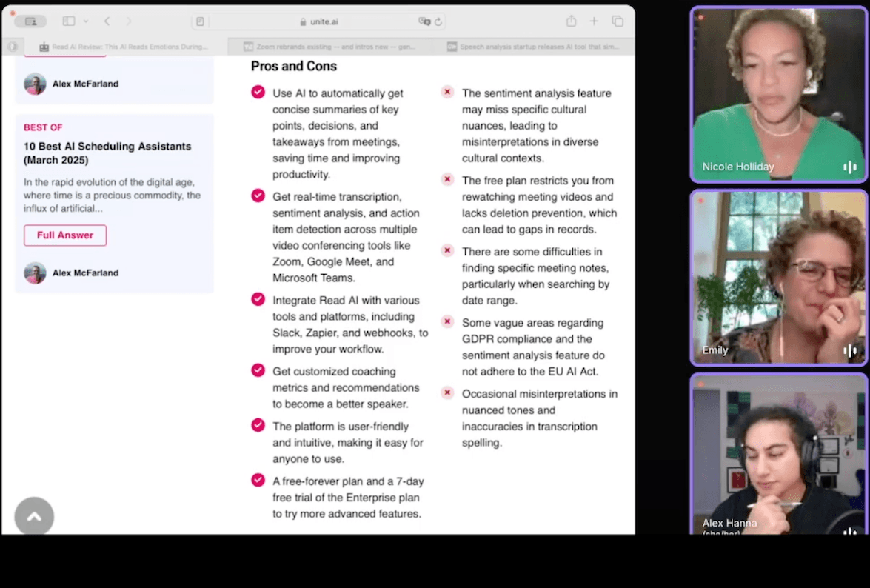Viewport: 870px width, 588px height.
Task: Click X icon beside 'There are some difficulties'
Action: 447,250
